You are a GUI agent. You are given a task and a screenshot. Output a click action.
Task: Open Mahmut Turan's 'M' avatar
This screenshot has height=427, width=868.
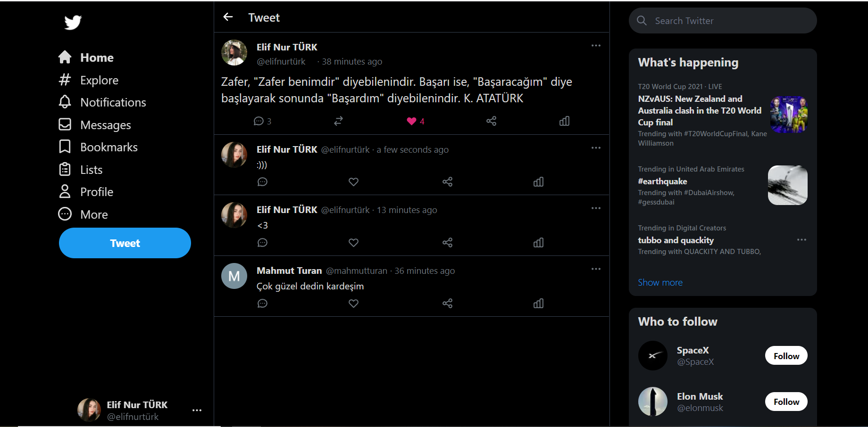(234, 276)
